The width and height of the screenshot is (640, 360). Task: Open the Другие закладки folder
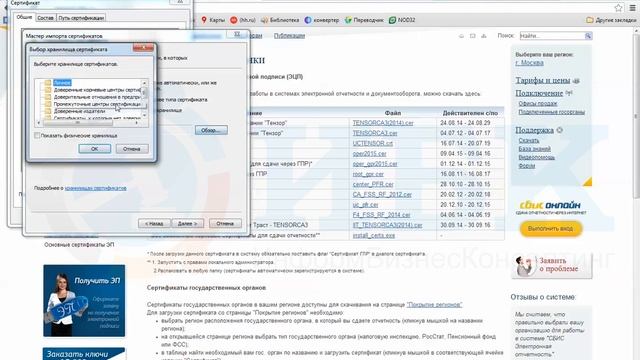pyautogui.click(x=611, y=20)
